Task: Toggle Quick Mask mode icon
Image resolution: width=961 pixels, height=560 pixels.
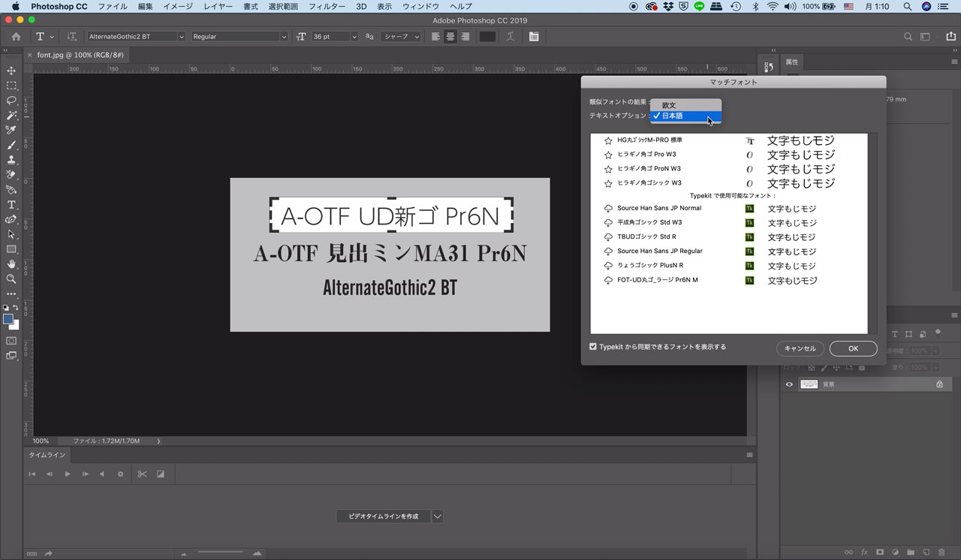Action: click(x=11, y=341)
